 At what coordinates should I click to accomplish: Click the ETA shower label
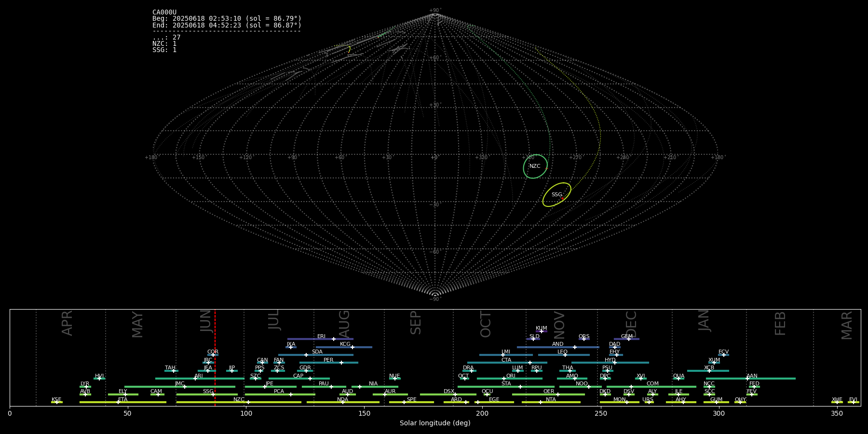pos(123,400)
